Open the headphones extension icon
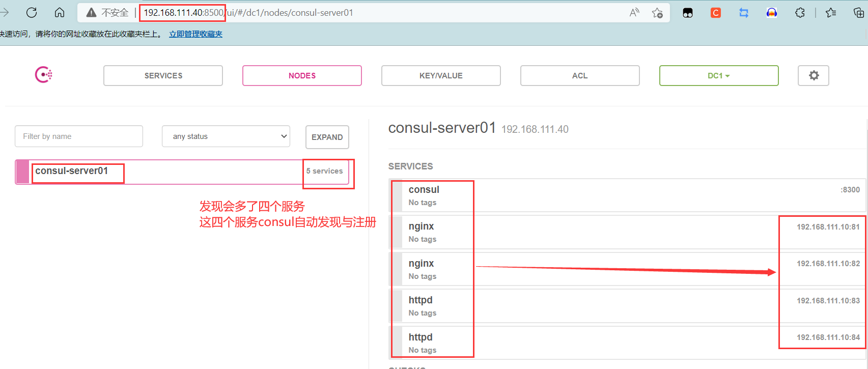 [772, 13]
